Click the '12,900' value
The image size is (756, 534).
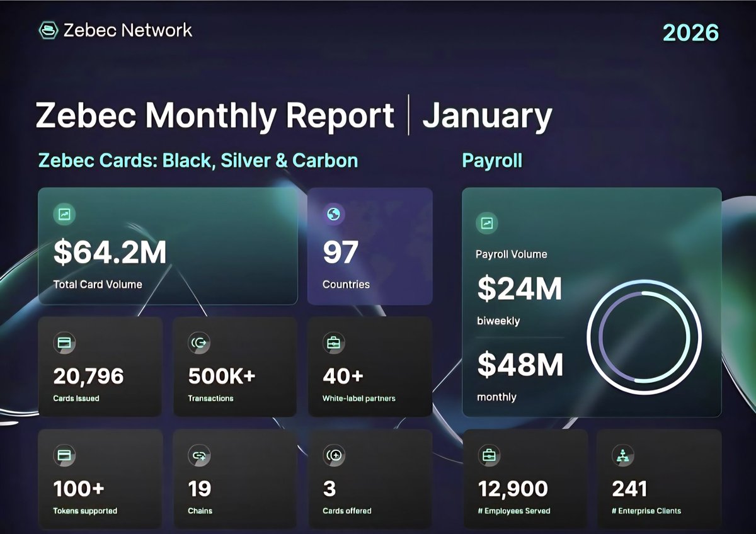coord(513,489)
